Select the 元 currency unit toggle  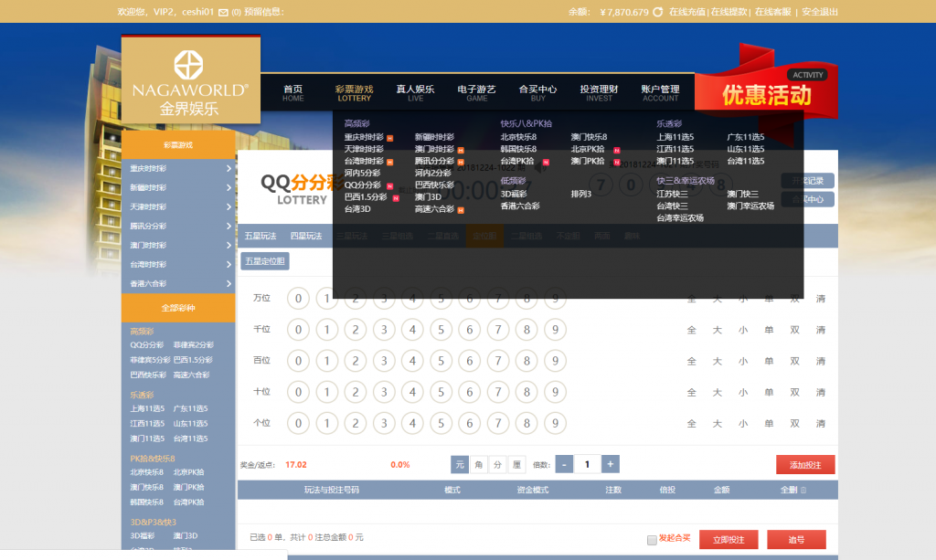tap(460, 464)
